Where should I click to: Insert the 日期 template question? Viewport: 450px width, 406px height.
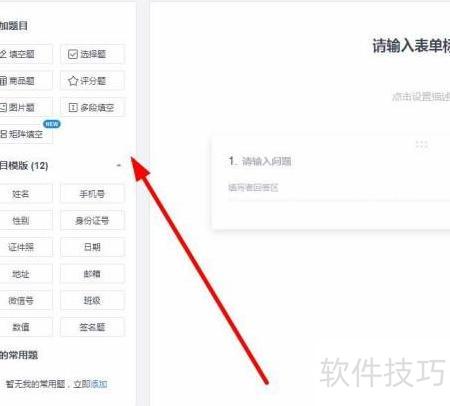tap(92, 247)
